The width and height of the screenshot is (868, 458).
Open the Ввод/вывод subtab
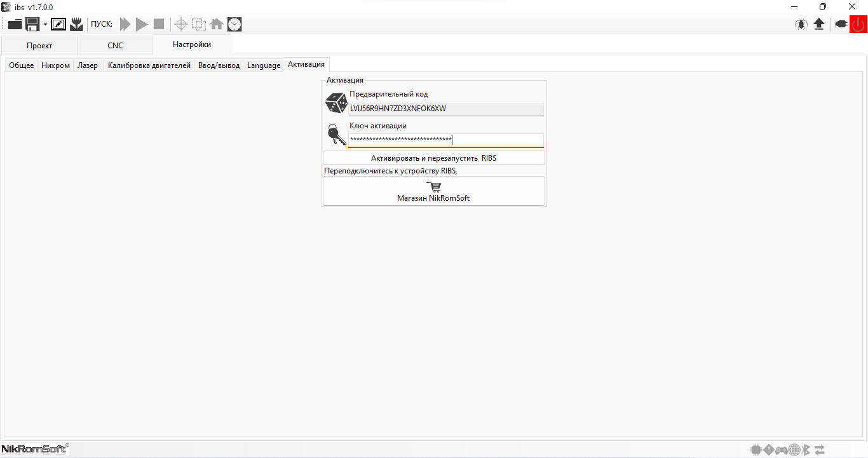pyautogui.click(x=219, y=65)
